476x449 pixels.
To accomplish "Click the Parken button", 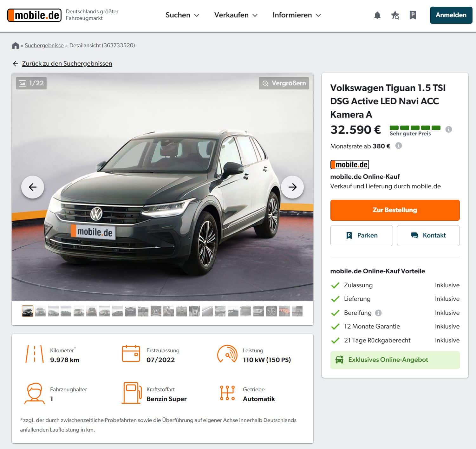I will point(362,236).
